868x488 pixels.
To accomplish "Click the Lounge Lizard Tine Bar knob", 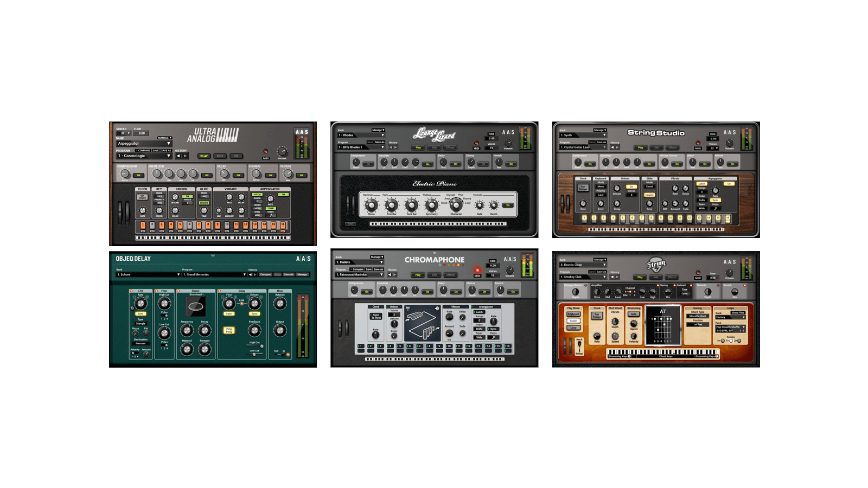I will [x=392, y=205].
